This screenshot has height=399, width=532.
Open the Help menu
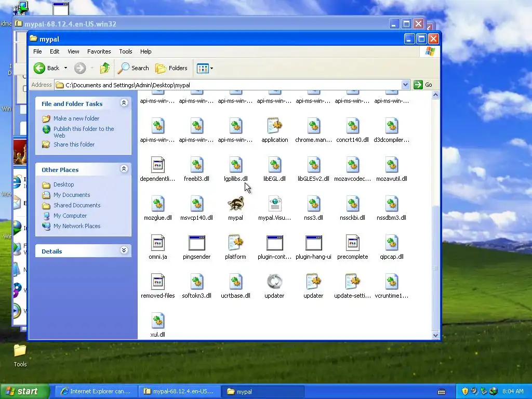(x=146, y=51)
